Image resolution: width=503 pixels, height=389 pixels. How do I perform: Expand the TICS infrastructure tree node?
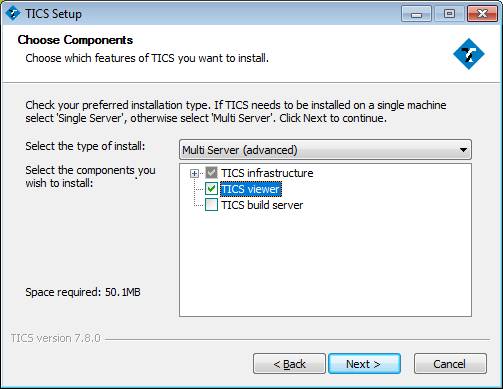(x=194, y=173)
